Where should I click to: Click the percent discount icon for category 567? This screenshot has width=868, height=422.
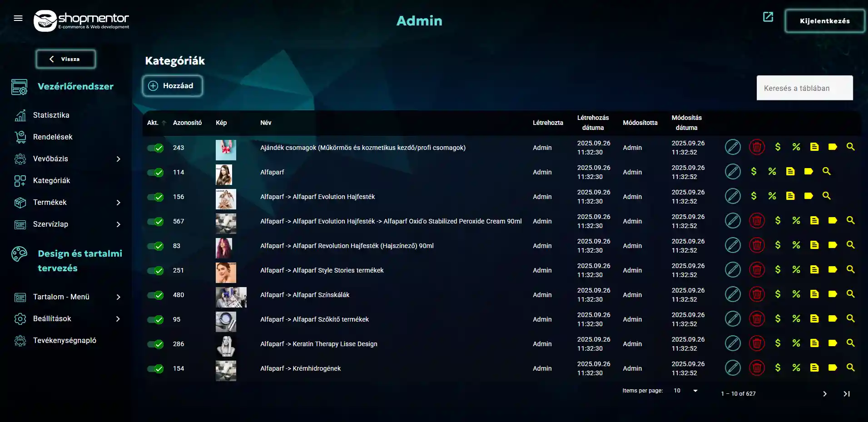pyautogui.click(x=796, y=221)
